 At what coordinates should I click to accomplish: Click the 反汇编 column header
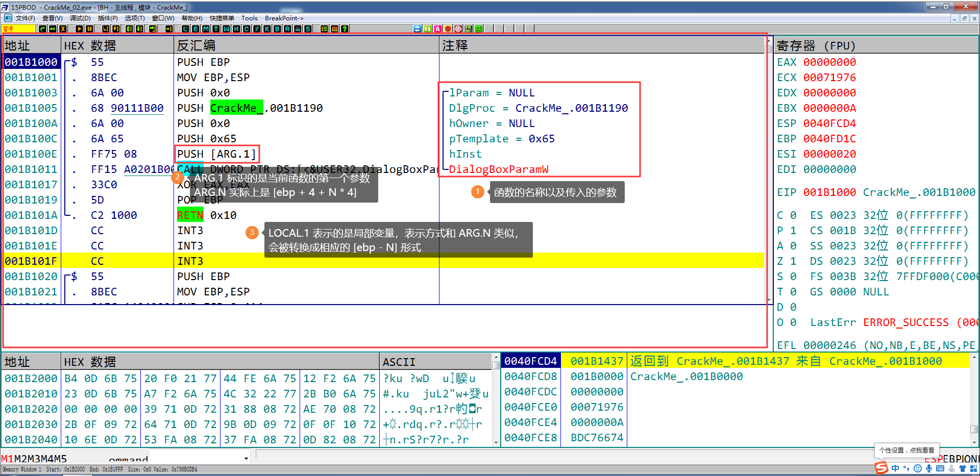coord(306,45)
